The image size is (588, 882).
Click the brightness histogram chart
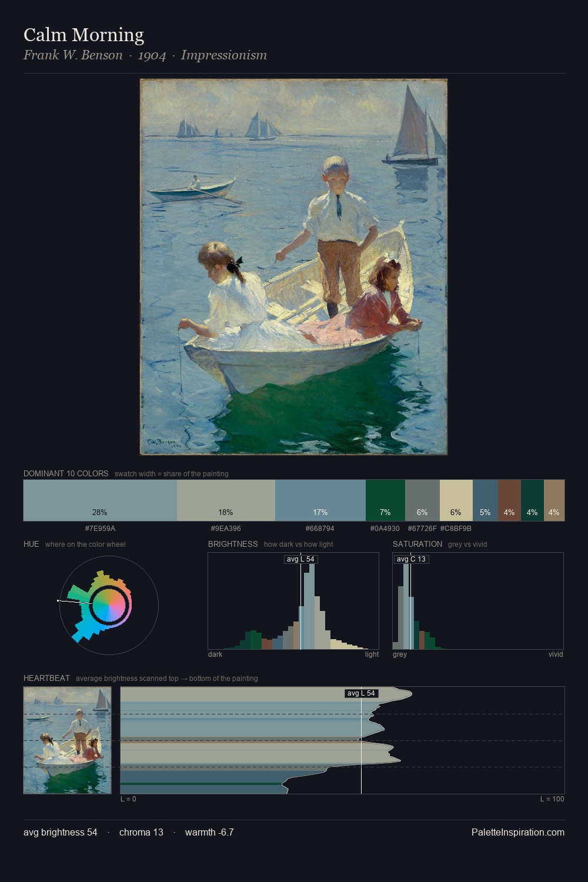[293, 601]
